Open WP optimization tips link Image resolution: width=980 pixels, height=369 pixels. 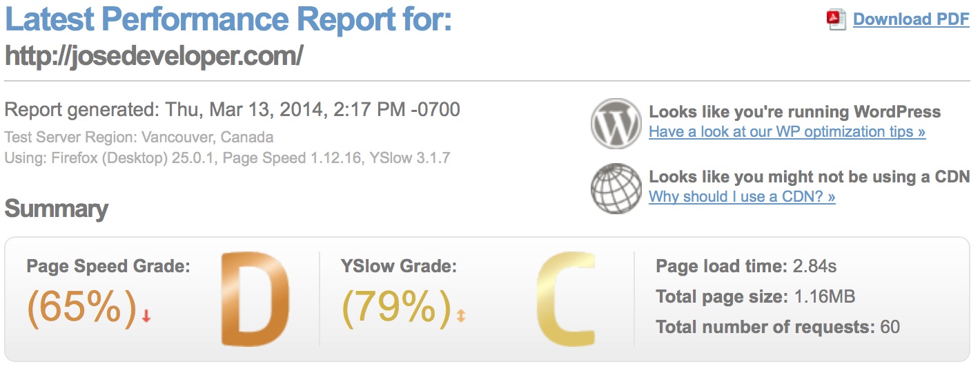[x=787, y=131]
